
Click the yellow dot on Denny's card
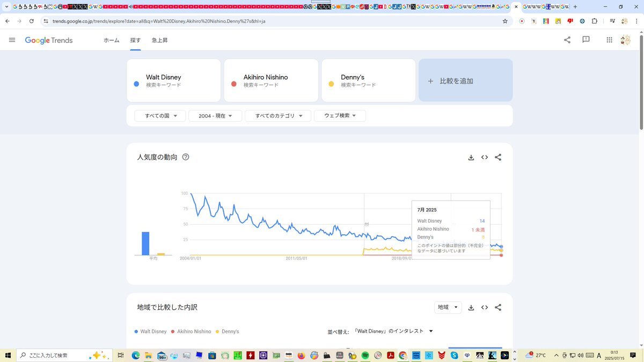(x=331, y=84)
